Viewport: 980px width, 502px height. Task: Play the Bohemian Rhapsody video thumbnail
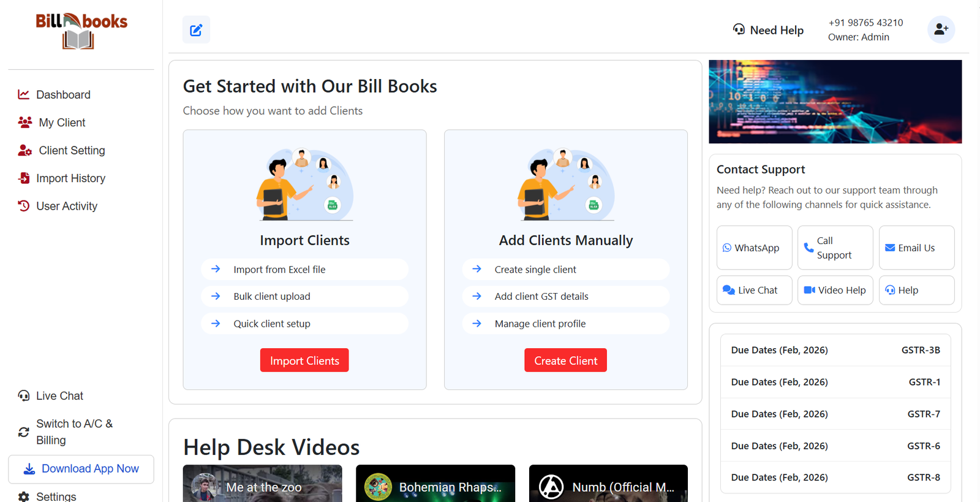pos(435,484)
